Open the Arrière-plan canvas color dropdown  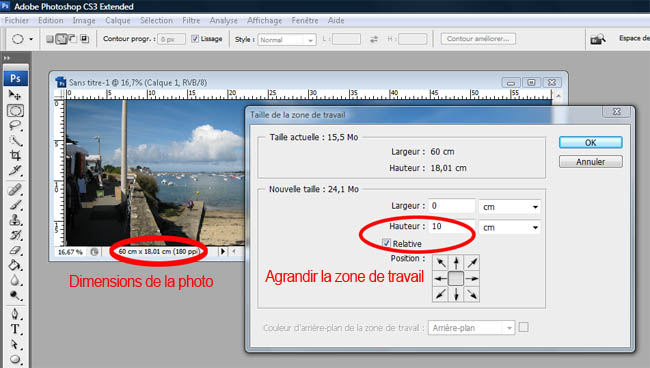point(472,328)
